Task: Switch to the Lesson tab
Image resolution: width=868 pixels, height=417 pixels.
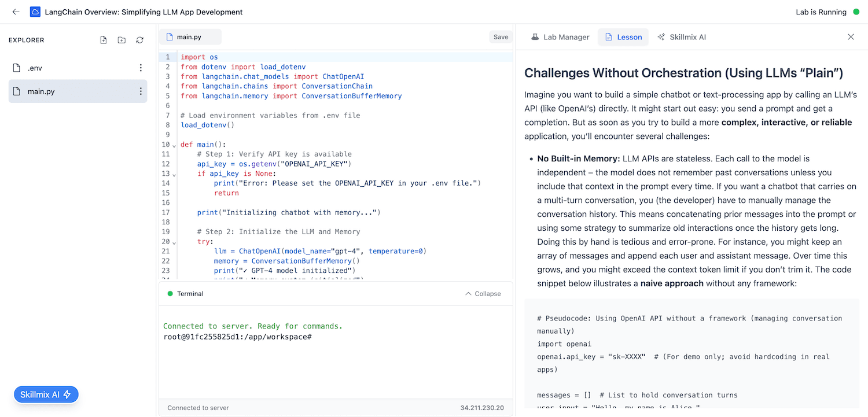Action: click(623, 37)
